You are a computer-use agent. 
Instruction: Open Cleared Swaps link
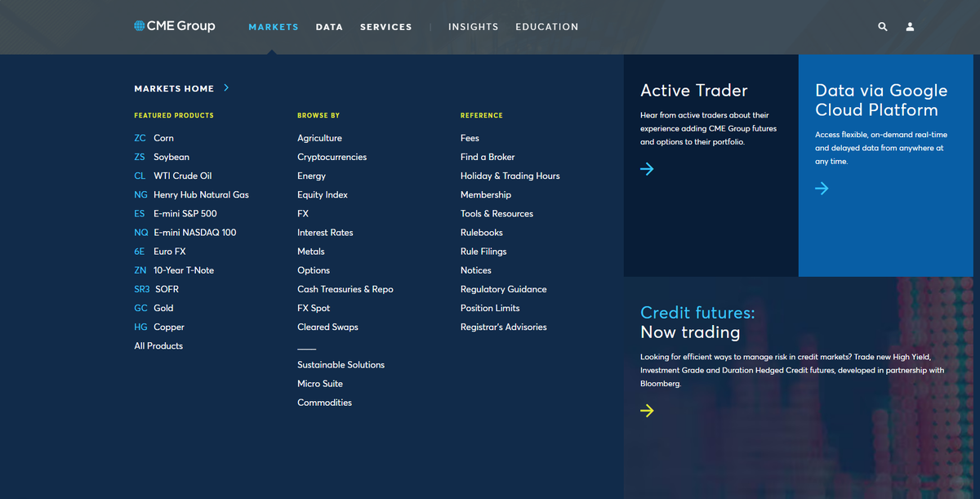[x=327, y=327]
